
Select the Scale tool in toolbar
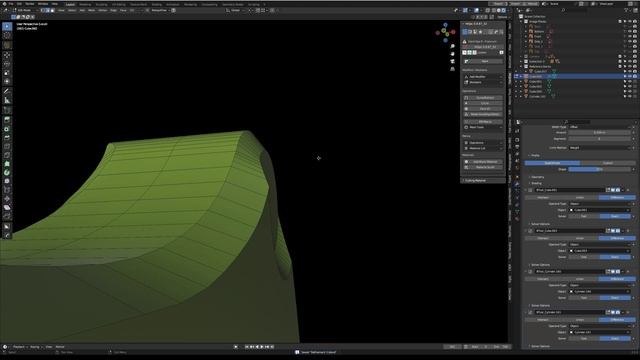click(7, 73)
